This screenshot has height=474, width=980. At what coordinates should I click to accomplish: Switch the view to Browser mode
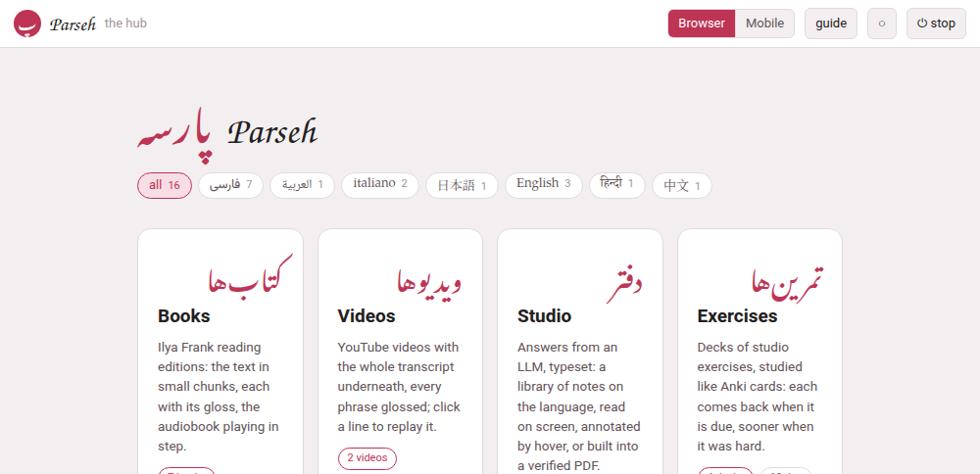coord(702,24)
